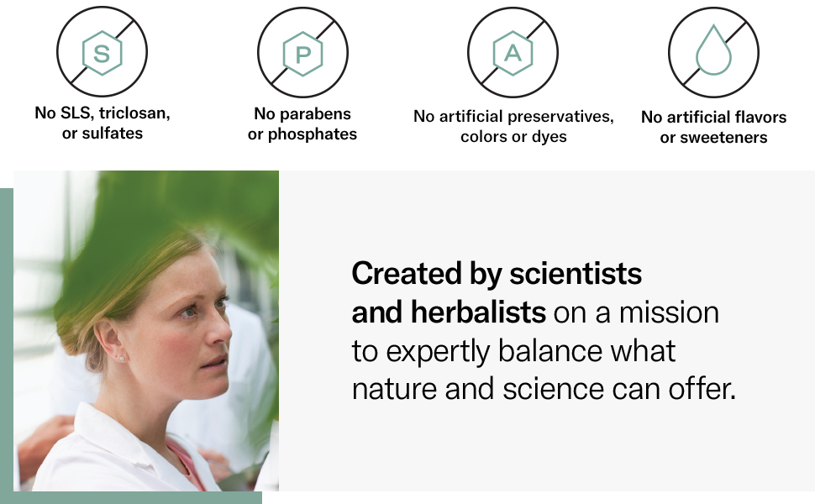This screenshot has width=815, height=504.
Task: Select the "No SLS, triclosan," text line
Action: (103, 113)
